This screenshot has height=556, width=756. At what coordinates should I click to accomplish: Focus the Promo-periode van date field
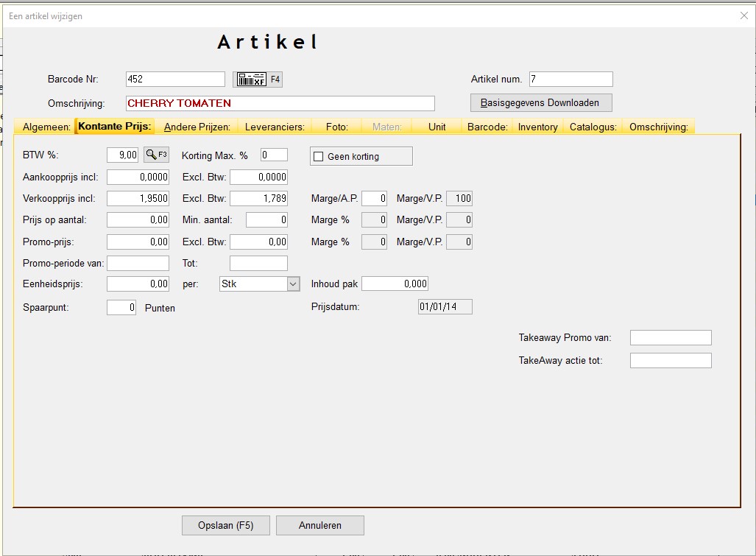(x=138, y=264)
